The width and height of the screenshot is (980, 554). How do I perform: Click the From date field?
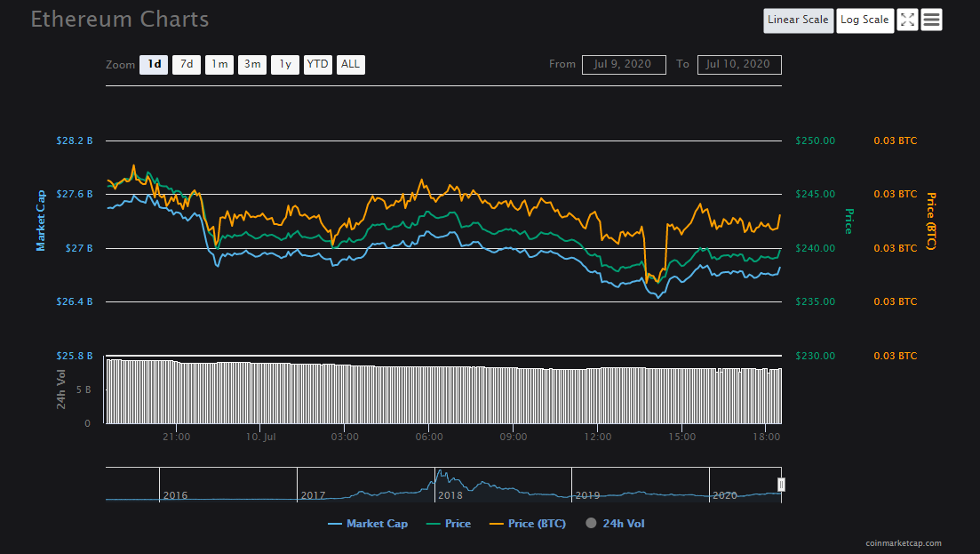coord(624,65)
